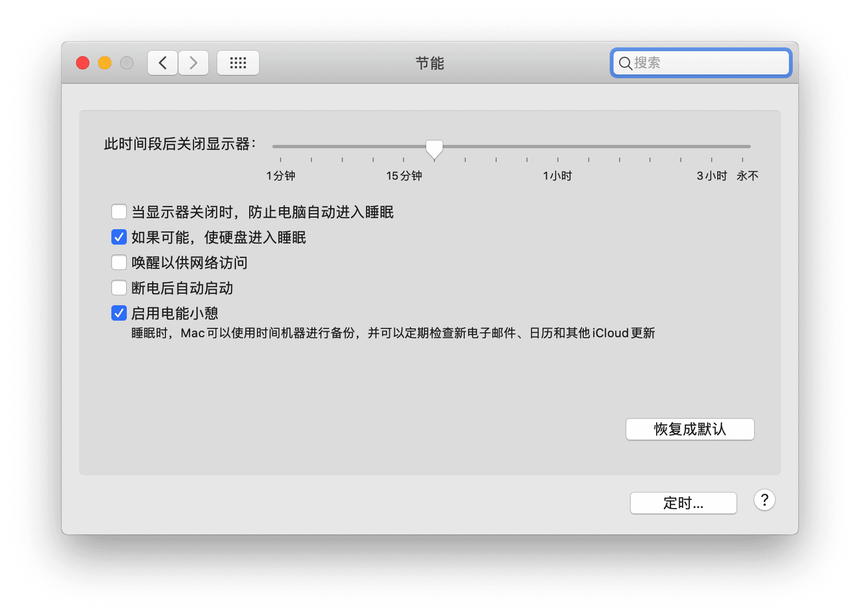Minimize the window with the yellow button
Image resolution: width=860 pixels, height=616 pixels.
click(x=105, y=63)
